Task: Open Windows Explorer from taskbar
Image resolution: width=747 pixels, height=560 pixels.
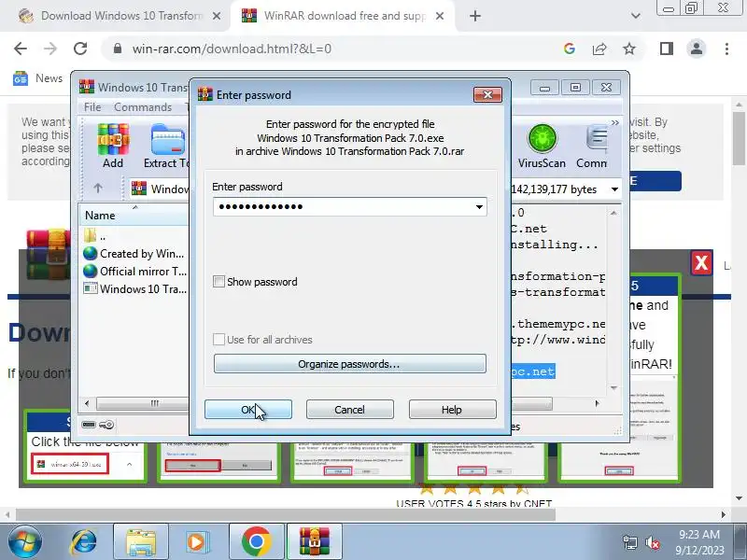Action: coord(141,542)
